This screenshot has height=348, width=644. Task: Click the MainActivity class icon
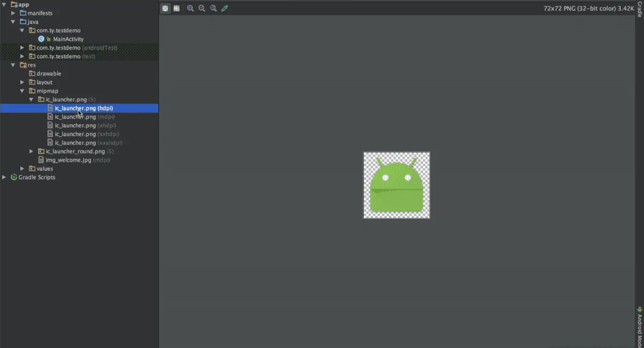click(41, 39)
